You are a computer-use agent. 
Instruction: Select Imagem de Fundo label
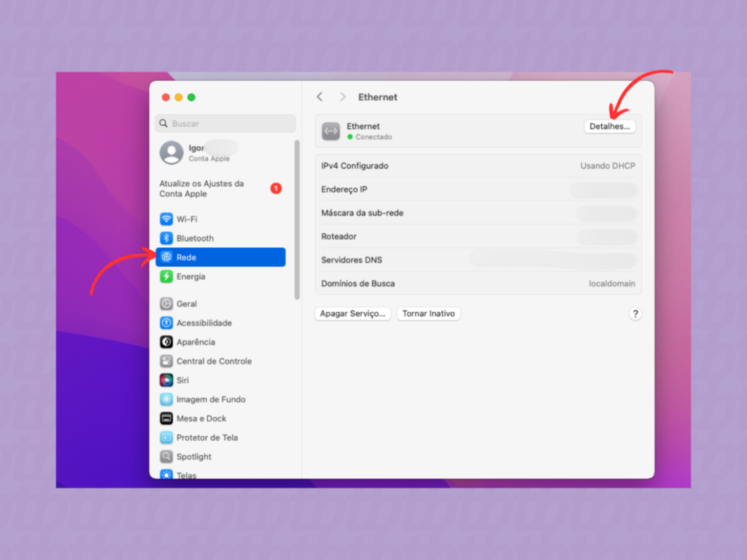point(211,399)
